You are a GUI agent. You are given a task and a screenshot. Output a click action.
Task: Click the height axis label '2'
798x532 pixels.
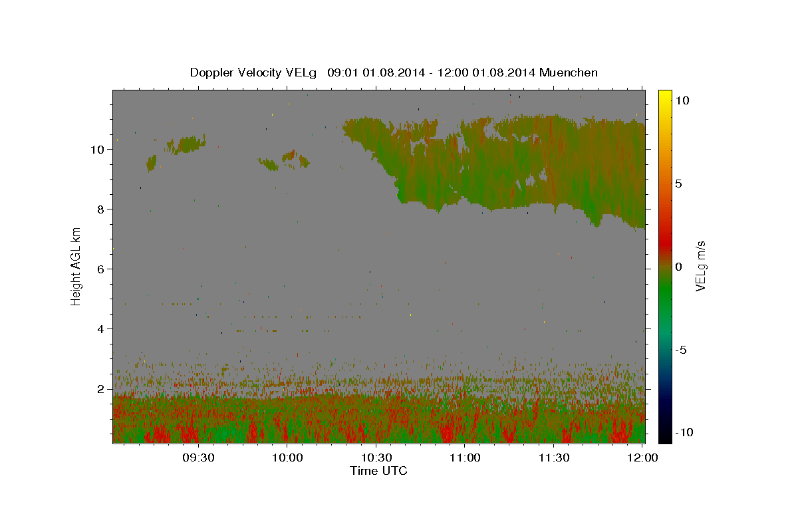[101, 389]
